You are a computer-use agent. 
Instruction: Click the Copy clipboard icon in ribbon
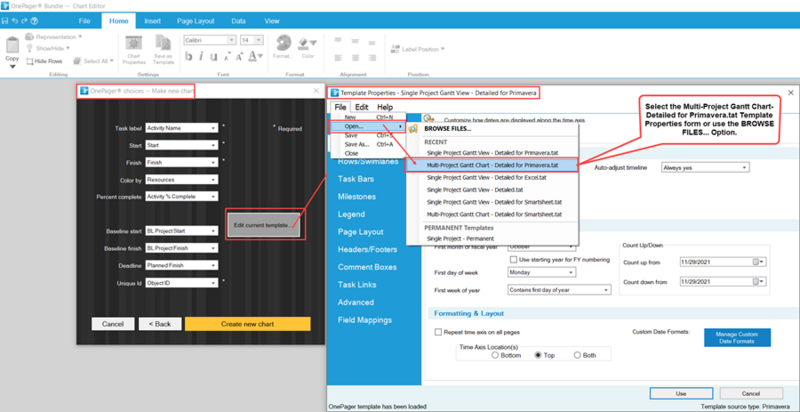pos(12,45)
